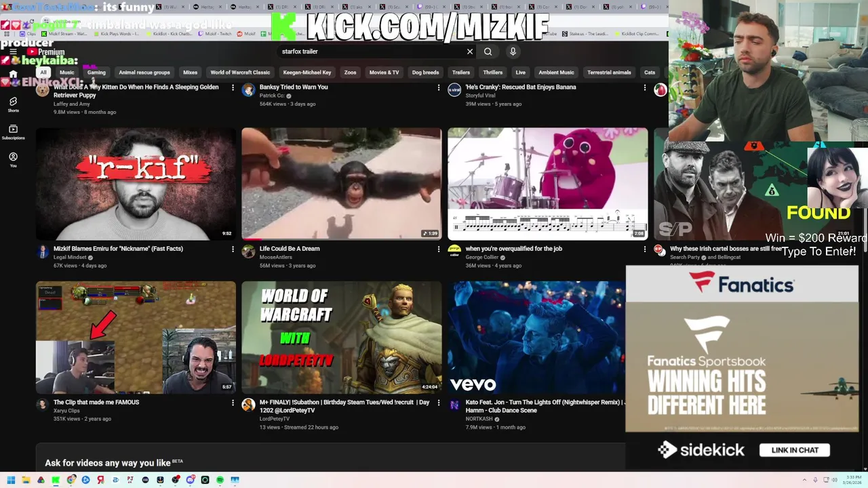Select the Trailers filter chip
The height and width of the screenshot is (488, 868).
click(x=461, y=73)
